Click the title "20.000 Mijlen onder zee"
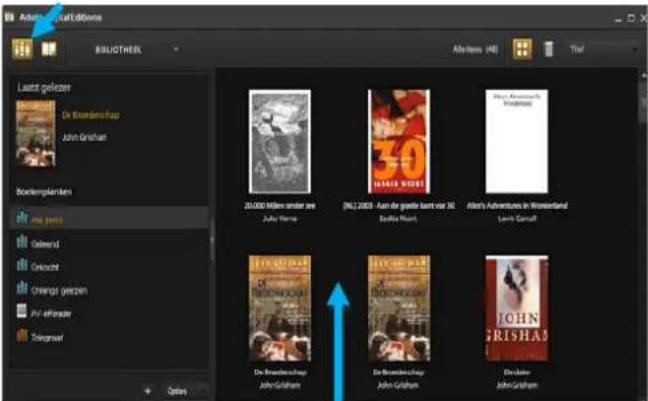The image size is (648, 401). (280, 205)
